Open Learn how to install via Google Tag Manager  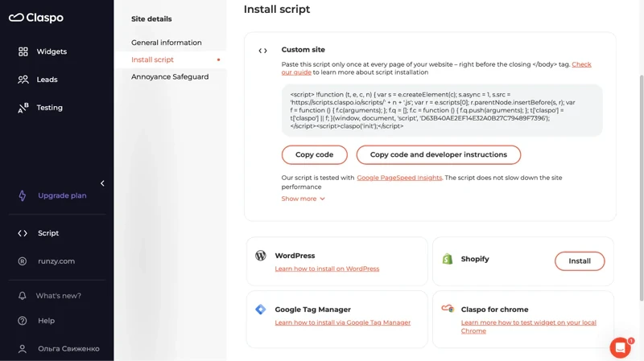tap(343, 322)
